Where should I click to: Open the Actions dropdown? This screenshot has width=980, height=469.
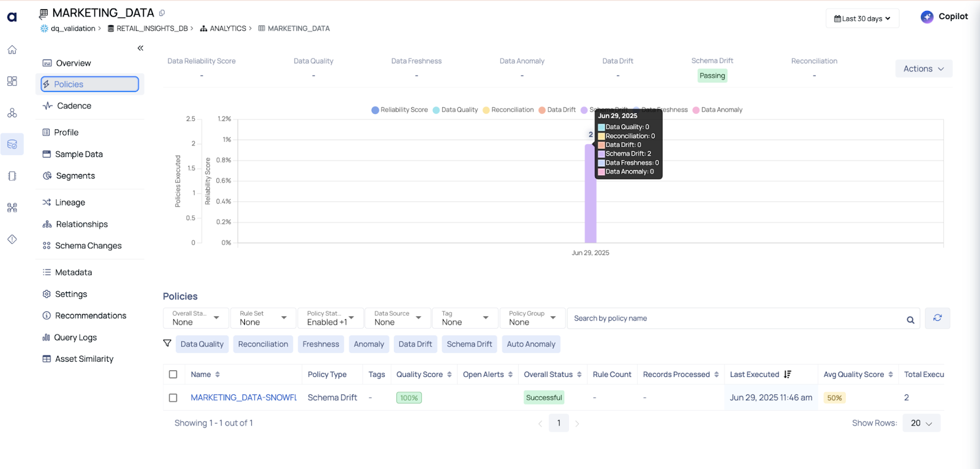coord(924,69)
